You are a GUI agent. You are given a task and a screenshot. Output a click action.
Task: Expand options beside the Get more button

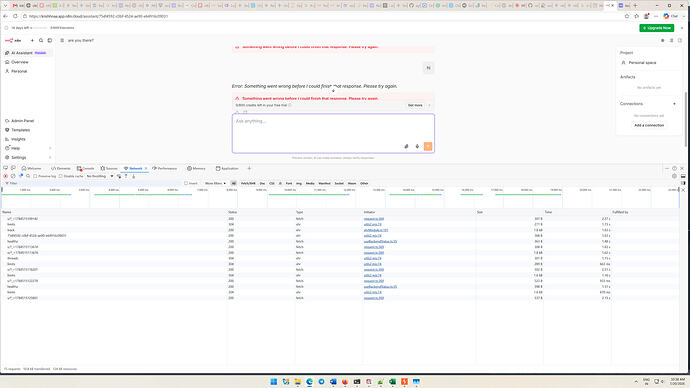[429, 106]
